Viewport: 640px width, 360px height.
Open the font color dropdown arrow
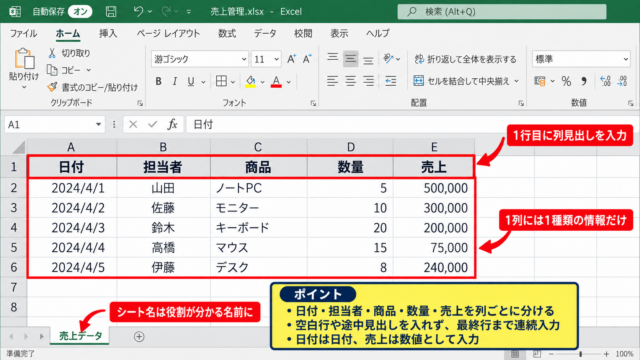pos(289,82)
